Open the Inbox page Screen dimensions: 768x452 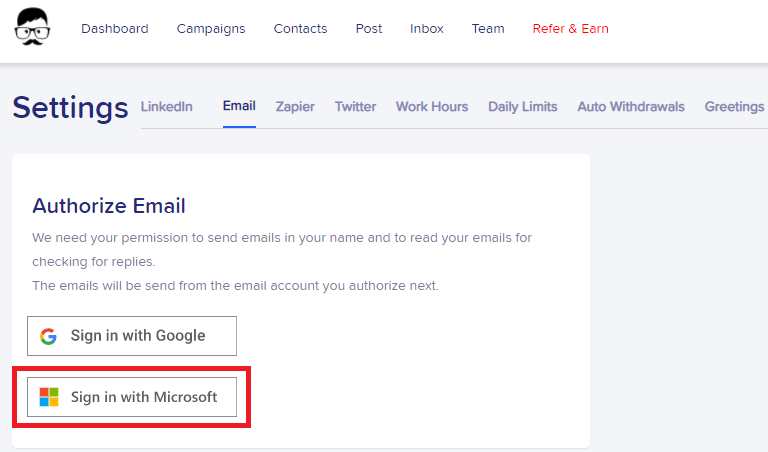click(427, 28)
